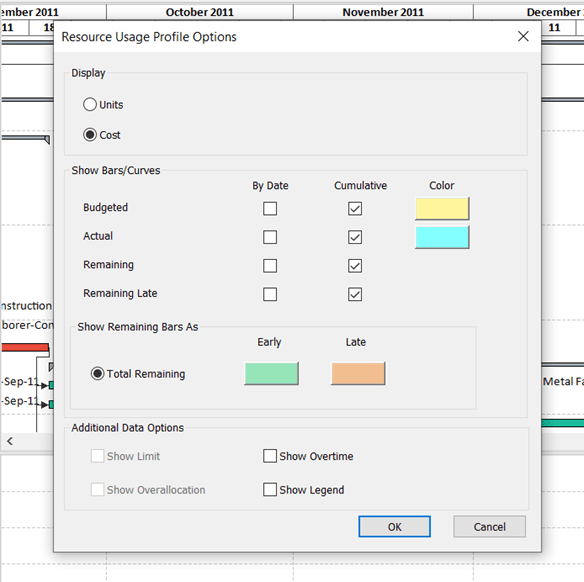Confirm the dialog with OK

[394, 527]
